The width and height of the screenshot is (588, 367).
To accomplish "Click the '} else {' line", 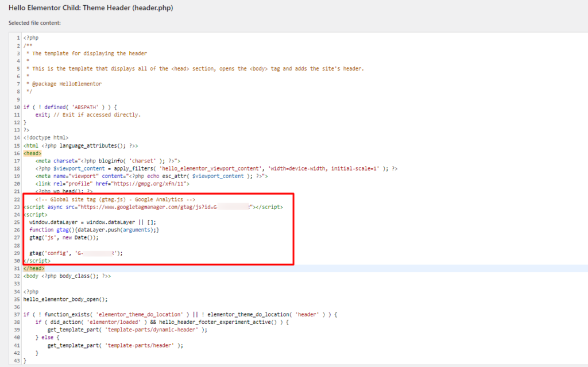I will 47,338.
